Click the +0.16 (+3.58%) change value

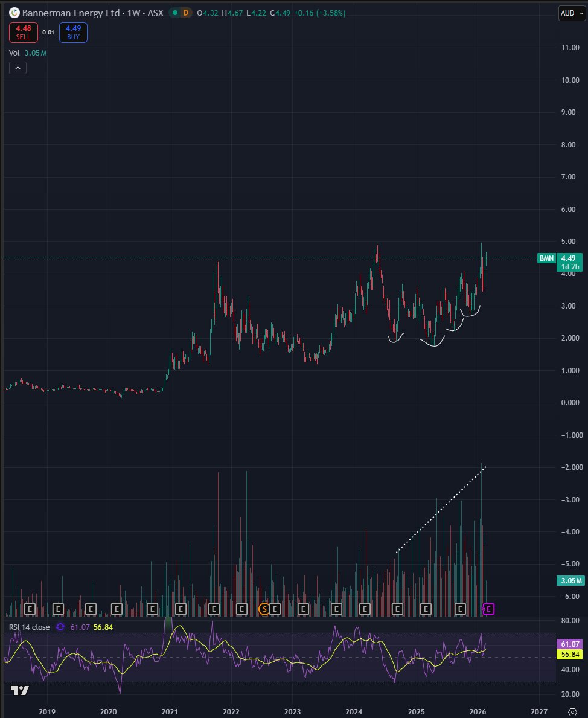(x=319, y=13)
